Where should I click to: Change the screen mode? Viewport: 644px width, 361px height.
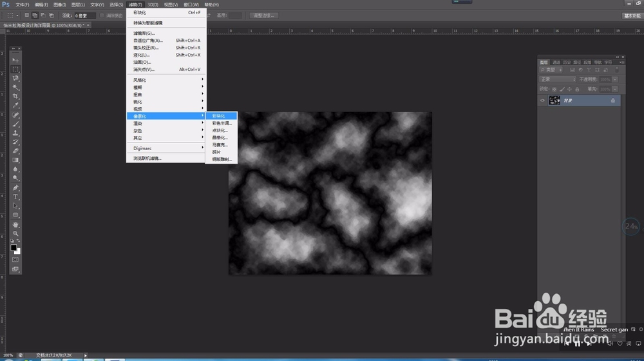pyautogui.click(x=15, y=269)
